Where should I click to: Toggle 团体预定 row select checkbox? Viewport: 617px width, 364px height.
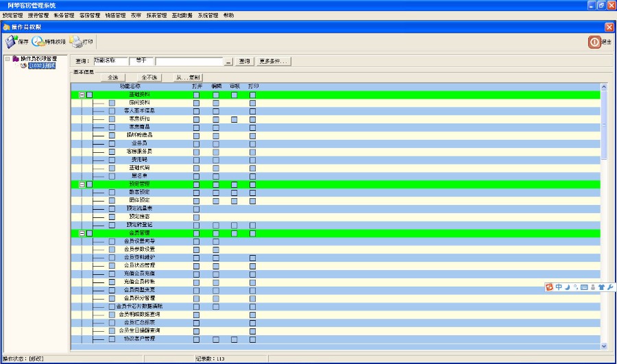pos(112,201)
